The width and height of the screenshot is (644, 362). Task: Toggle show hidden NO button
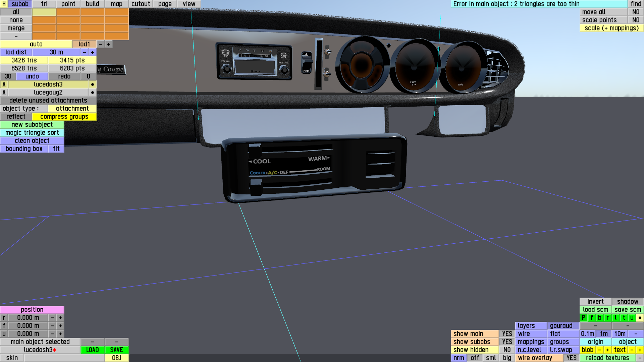[x=507, y=350]
